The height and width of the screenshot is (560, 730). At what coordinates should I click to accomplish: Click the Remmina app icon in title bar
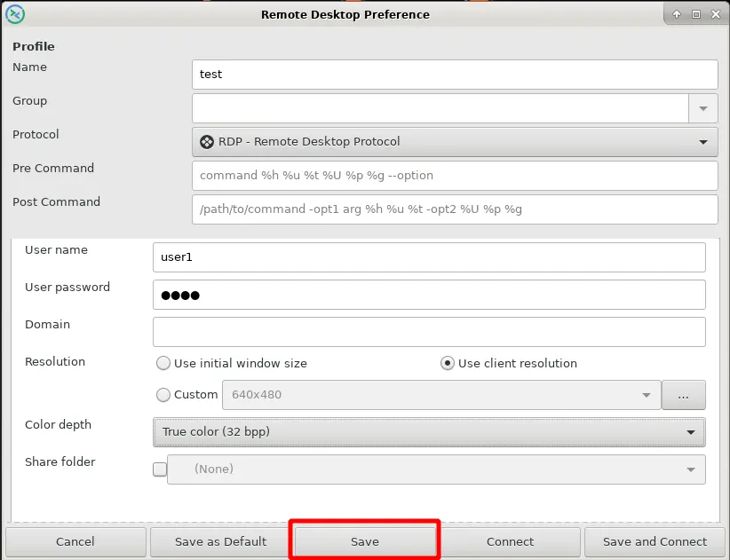15,14
